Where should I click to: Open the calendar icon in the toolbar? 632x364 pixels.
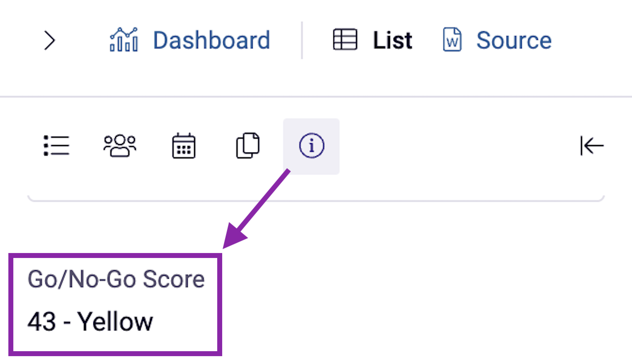click(183, 145)
